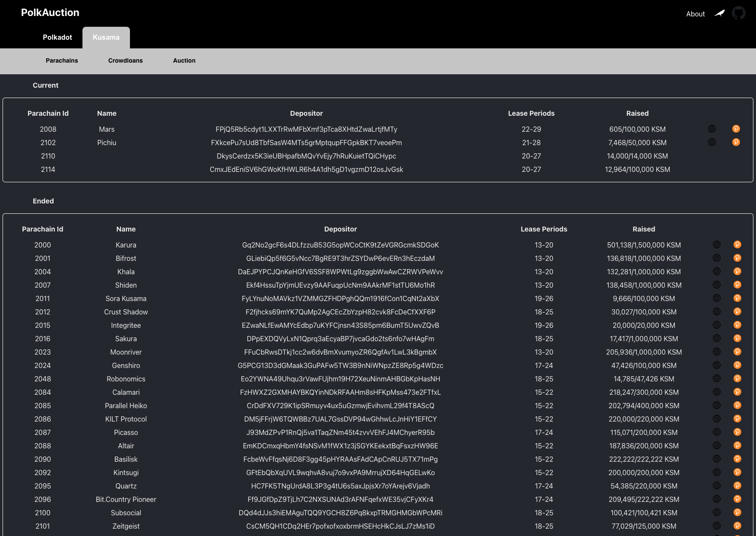This screenshot has width=756, height=536.
Task: Select the 222,222/222,222 KSM raised value
Action: click(x=644, y=459)
